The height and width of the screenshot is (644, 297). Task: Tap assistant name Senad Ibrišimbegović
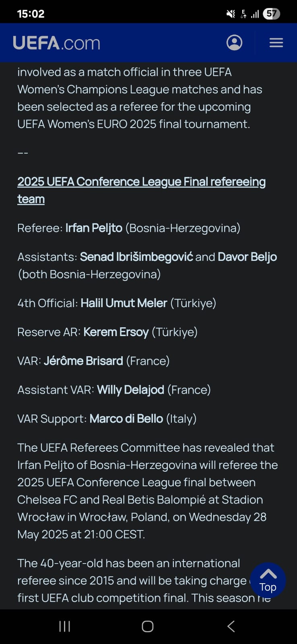click(x=136, y=257)
